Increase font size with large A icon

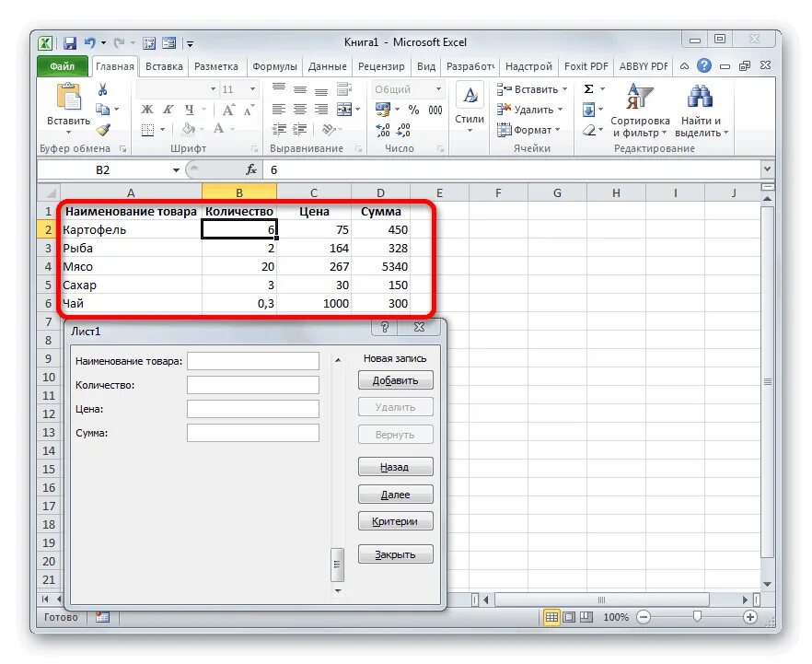(228, 110)
